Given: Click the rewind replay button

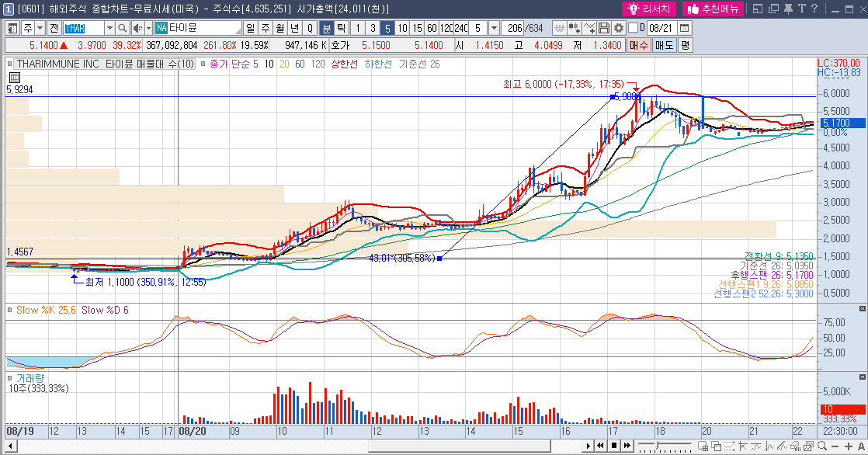Looking at the screenshot, I should (600, 446).
